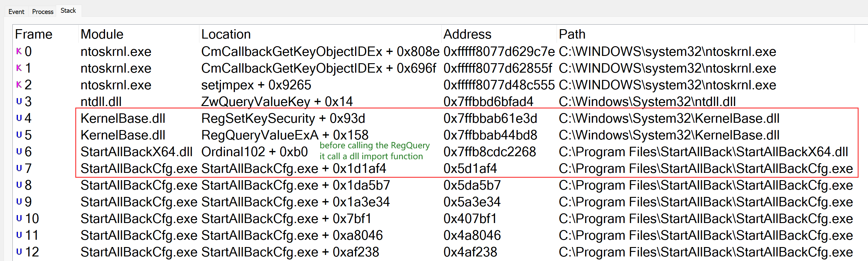Sort by the Frame column header

tap(34, 34)
